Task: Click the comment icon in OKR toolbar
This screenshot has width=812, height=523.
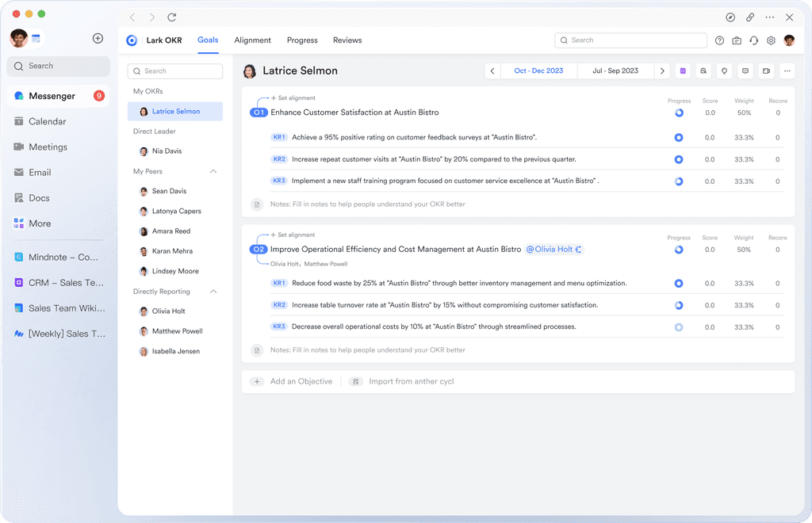Action: [745, 71]
